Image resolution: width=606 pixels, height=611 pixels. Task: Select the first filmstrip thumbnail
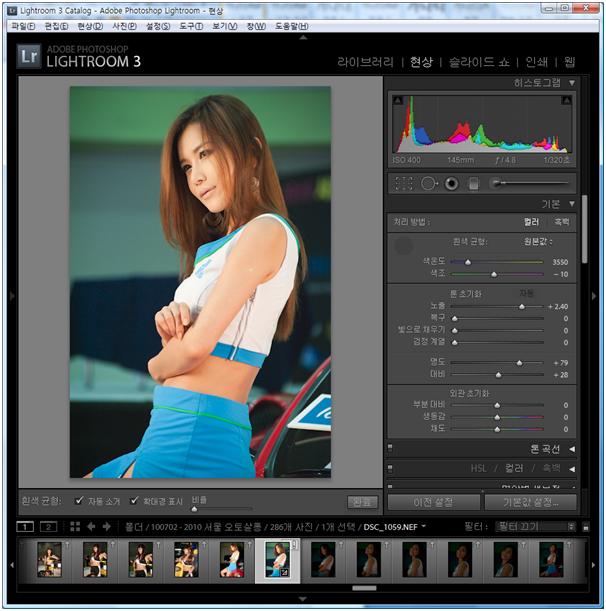[49, 560]
